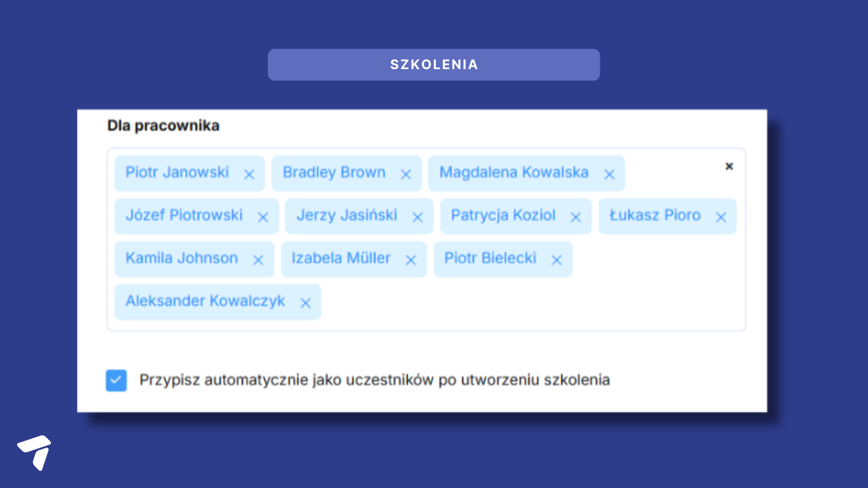Remove Kamila Johnson via X icon

258,260
